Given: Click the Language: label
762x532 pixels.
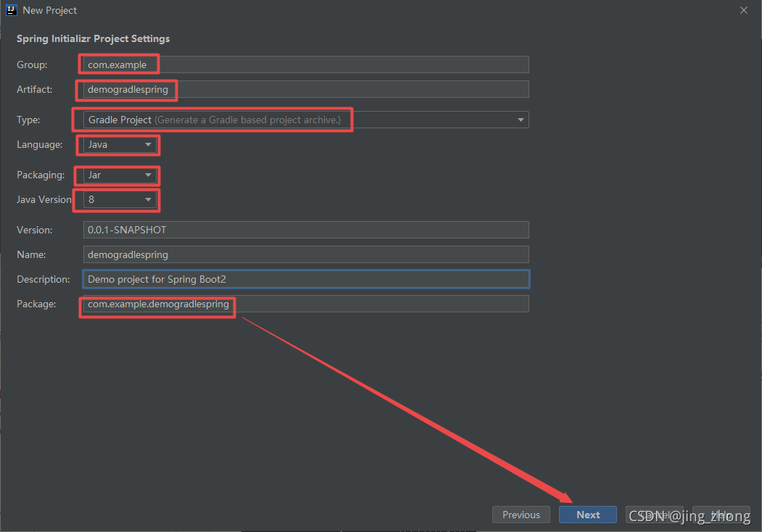Looking at the screenshot, I should click(x=40, y=145).
